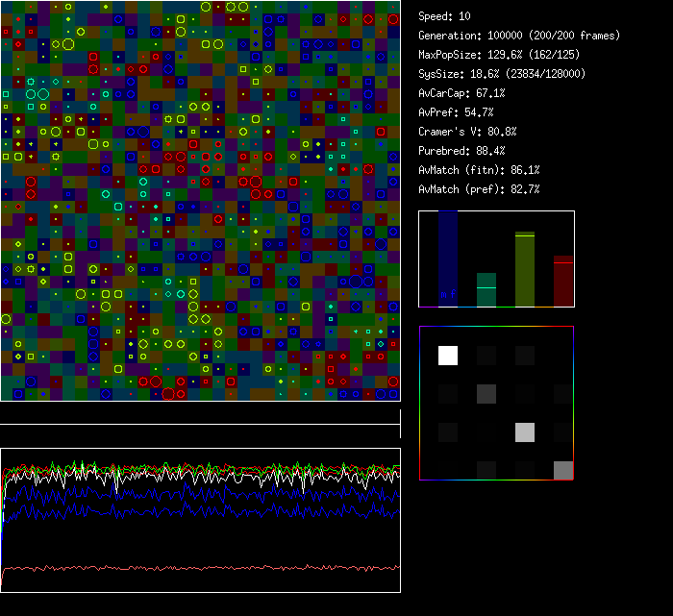The image size is (673, 616).
Task: Click the olive-yellow histogram bar
Action: pyautogui.click(x=525, y=269)
